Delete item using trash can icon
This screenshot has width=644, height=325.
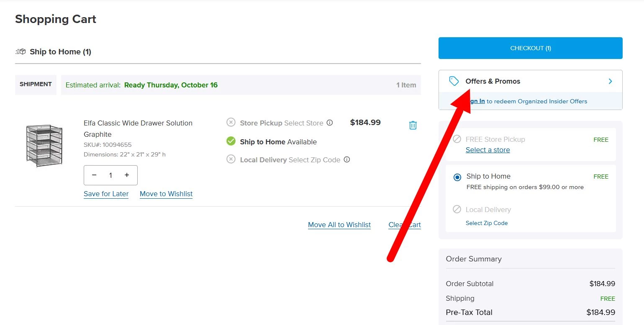point(413,125)
